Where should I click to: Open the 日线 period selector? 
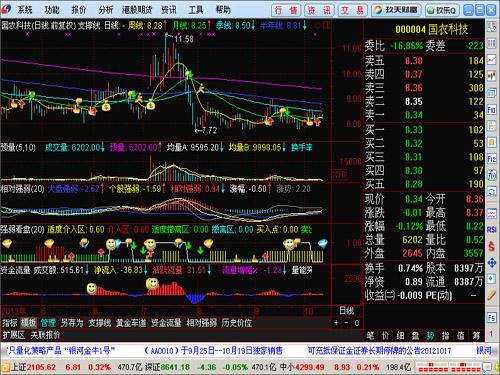[x=346, y=311]
